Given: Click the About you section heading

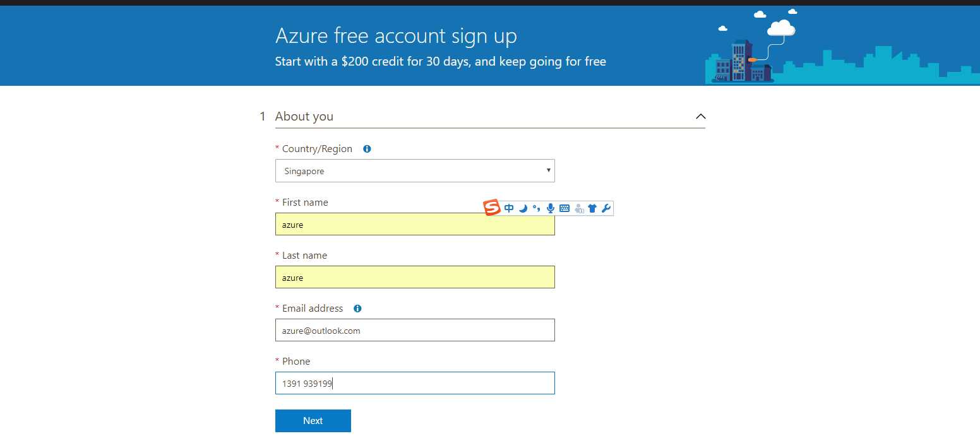Looking at the screenshot, I should 304,116.
